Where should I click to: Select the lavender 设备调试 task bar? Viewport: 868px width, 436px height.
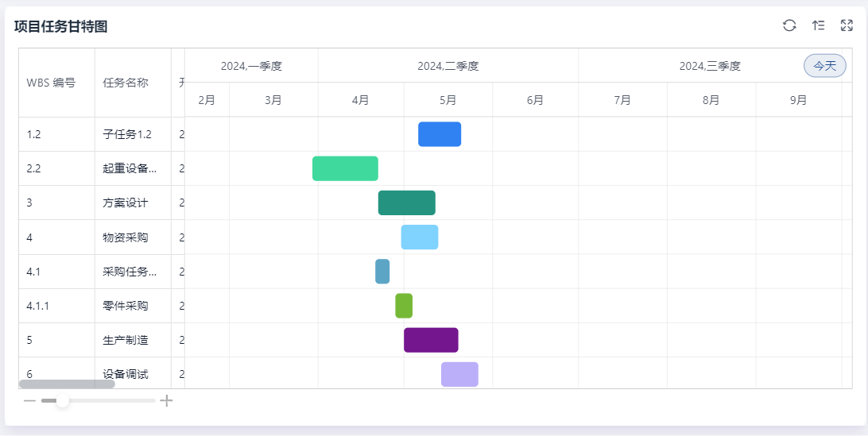click(x=459, y=374)
